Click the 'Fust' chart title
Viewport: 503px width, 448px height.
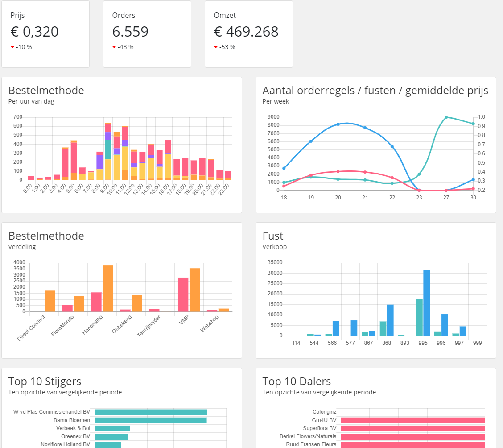(273, 236)
